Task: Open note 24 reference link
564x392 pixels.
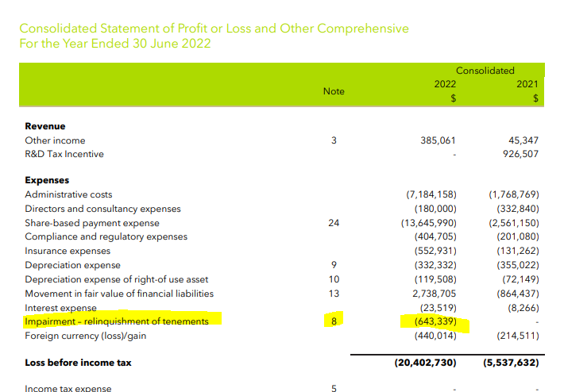Action: coord(334,223)
